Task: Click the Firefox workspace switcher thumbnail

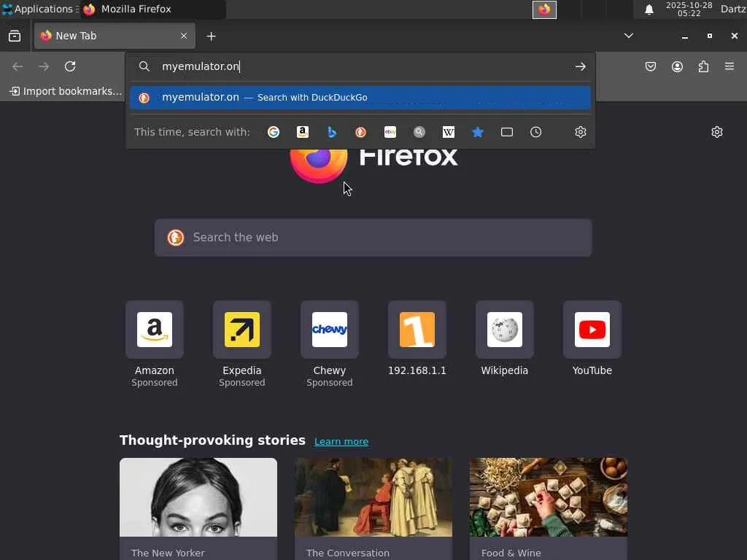Action: click(544, 9)
